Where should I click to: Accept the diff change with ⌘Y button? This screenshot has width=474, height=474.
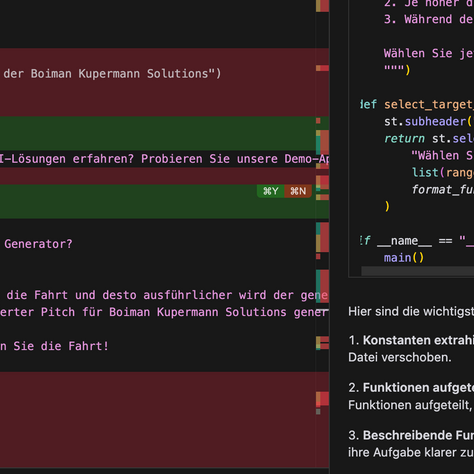pos(271,191)
